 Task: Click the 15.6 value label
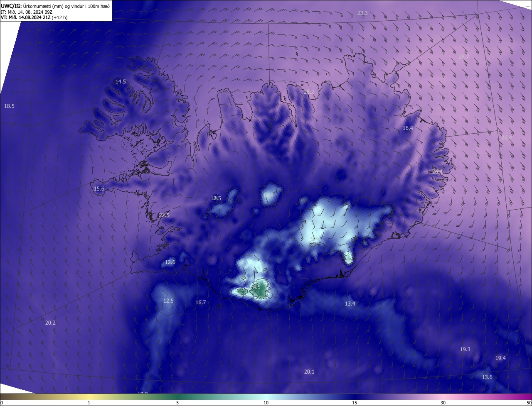tap(99, 189)
